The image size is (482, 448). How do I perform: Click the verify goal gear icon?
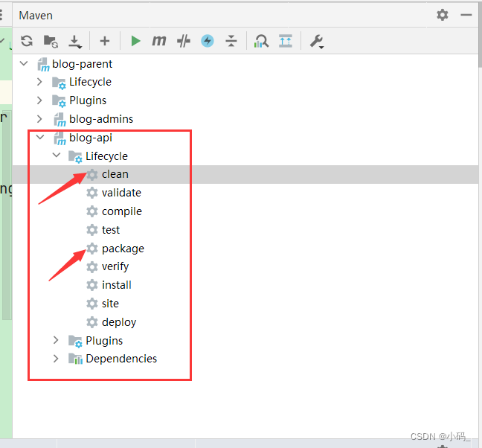pyautogui.click(x=92, y=267)
